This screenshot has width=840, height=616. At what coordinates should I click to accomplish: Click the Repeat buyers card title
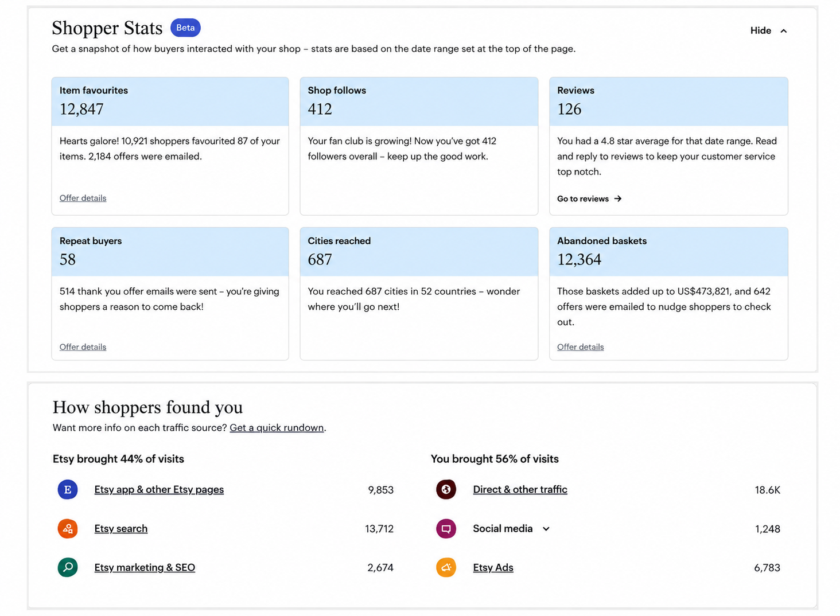tap(91, 241)
